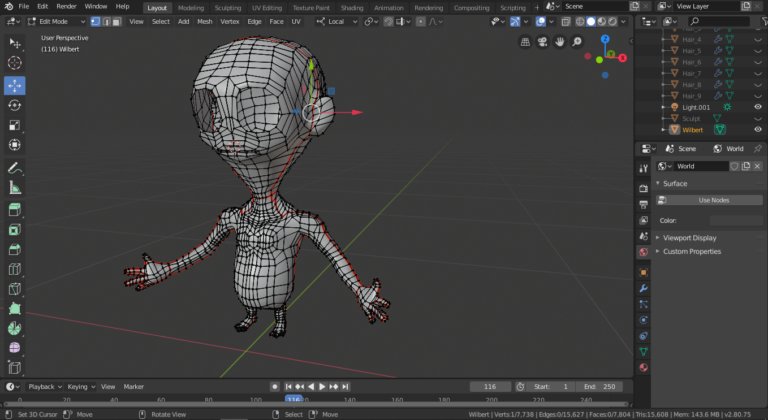Activate the Annotate pencil tool

pos(15,167)
